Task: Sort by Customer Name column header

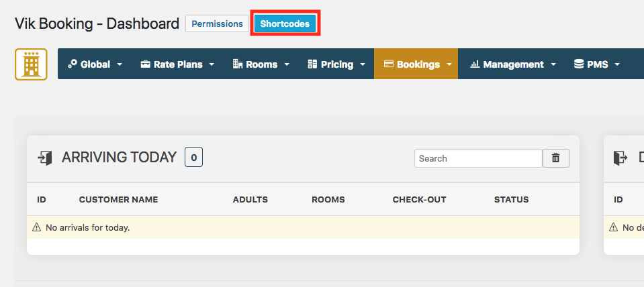Action: coord(118,200)
